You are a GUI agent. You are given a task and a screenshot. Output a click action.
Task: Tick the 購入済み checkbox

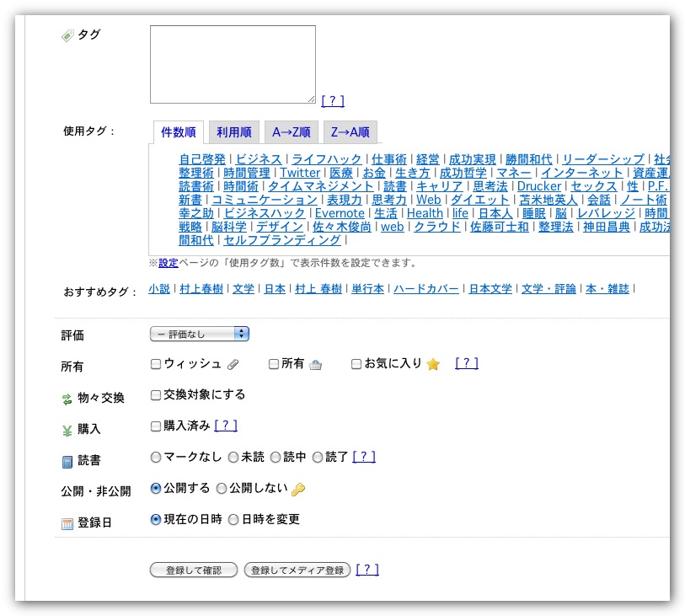[155, 426]
